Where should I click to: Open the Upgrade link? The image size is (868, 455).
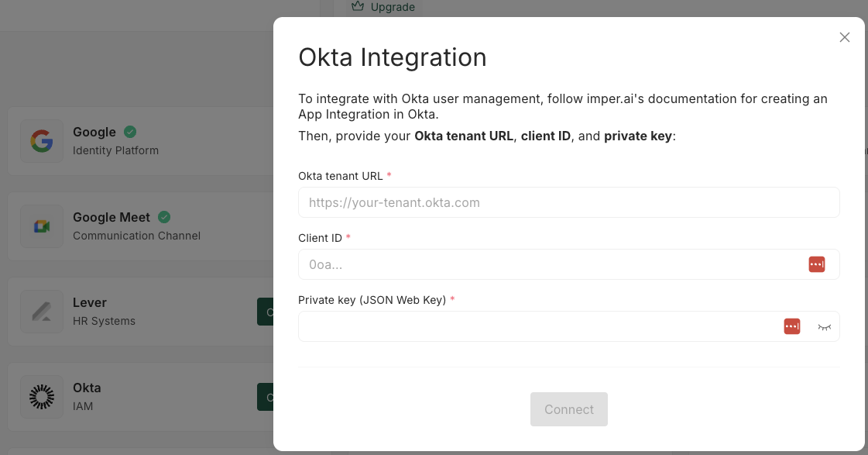click(x=393, y=7)
